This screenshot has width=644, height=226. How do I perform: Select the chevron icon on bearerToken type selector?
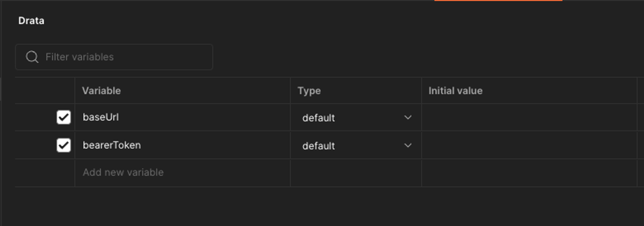coord(408,145)
